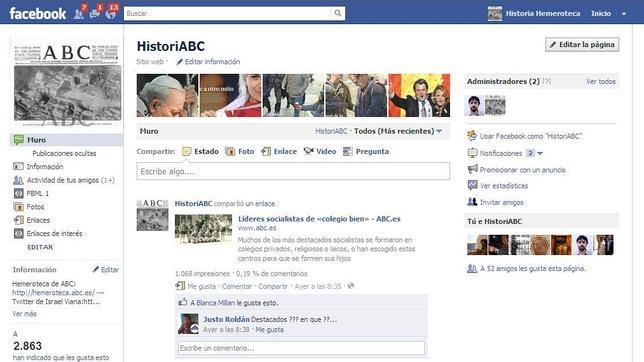Select the Estado share tab
The width and height of the screenshot is (644, 362).
pyautogui.click(x=200, y=151)
